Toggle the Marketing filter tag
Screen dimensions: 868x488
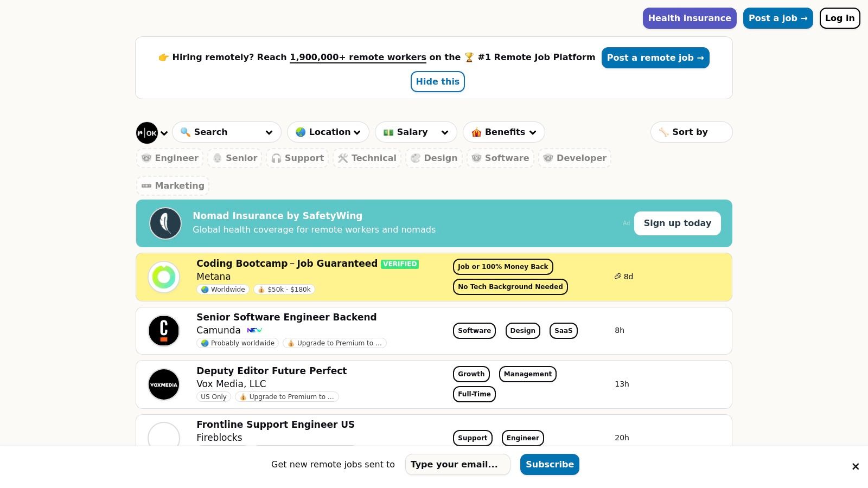click(173, 186)
